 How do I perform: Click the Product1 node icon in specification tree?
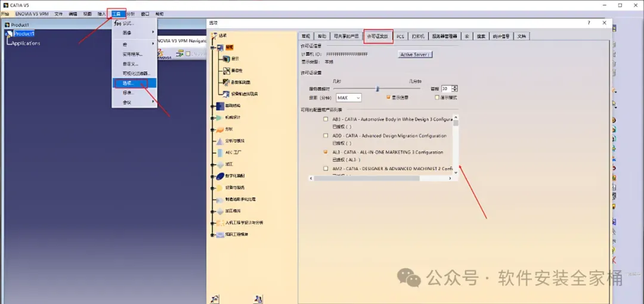(x=8, y=34)
